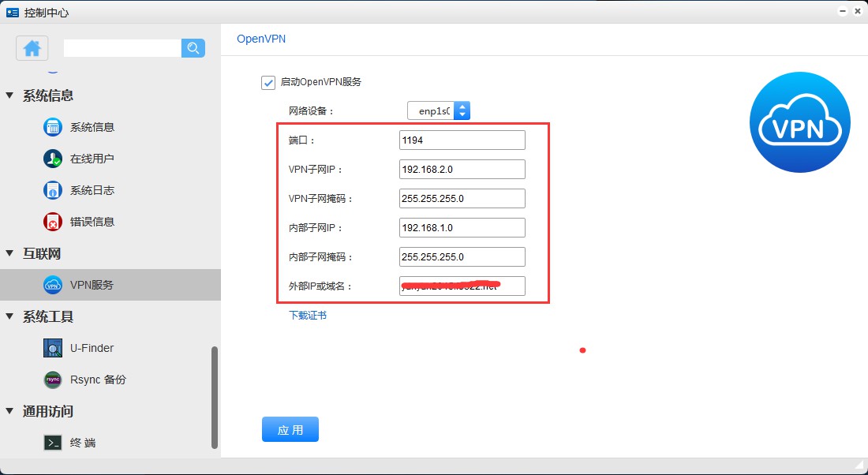Open the 错误信息 error icon
The height and width of the screenshot is (475, 868).
[x=53, y=222]
